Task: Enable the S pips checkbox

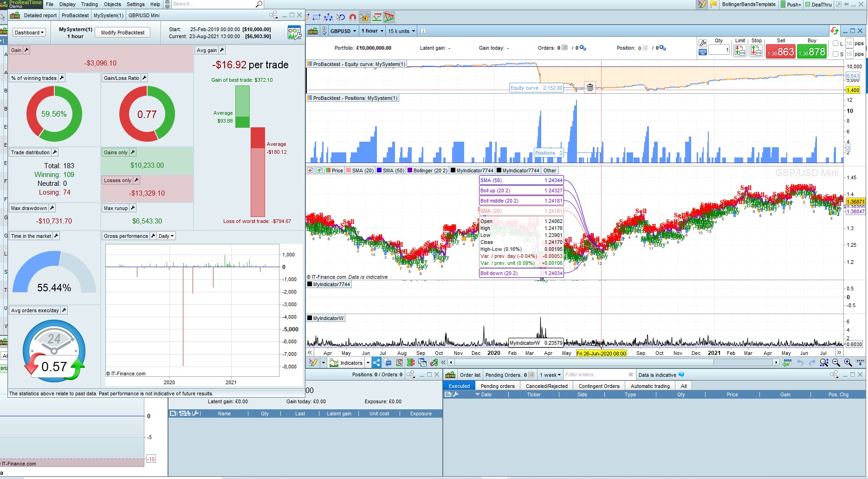Action: tap(836, 54)
